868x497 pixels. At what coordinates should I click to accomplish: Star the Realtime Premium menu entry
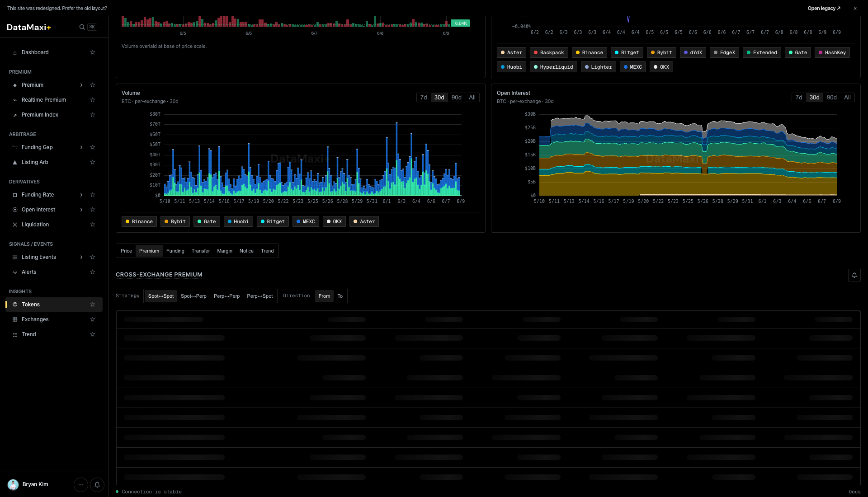coord(93,100)
